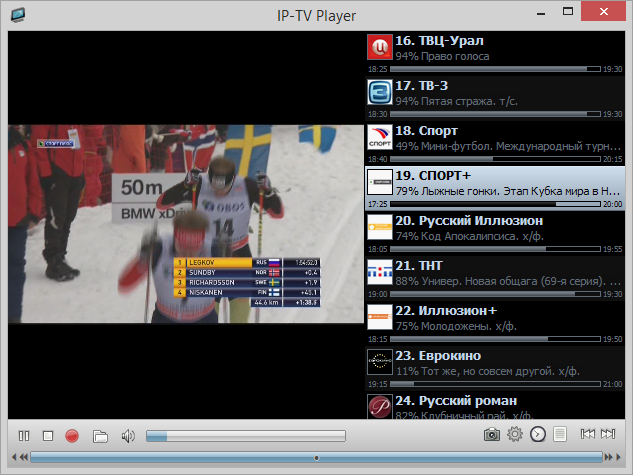The height and width of the screenshot is (475, 633).
Task: Stop playback with the stop button
Action: tap(48, 436)
